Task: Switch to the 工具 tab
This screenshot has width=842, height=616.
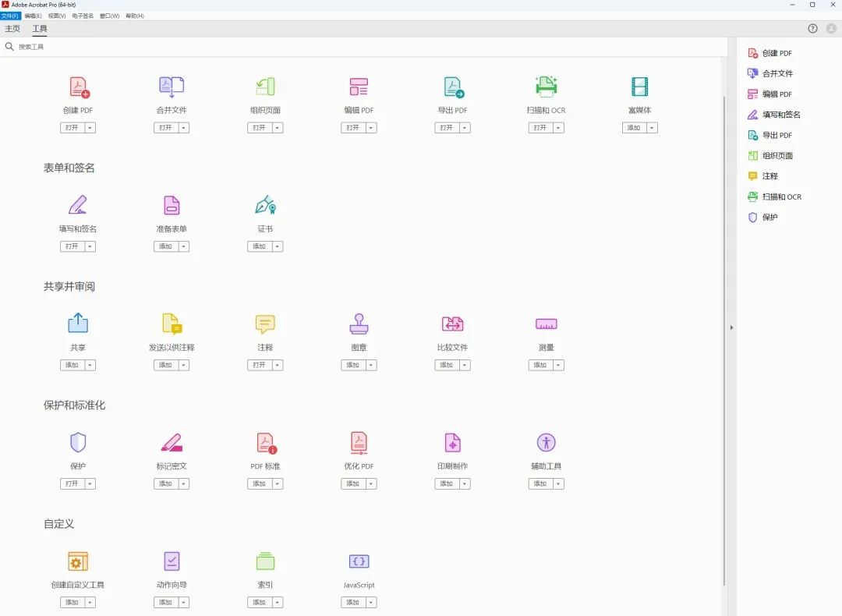Action: point(40,29)
